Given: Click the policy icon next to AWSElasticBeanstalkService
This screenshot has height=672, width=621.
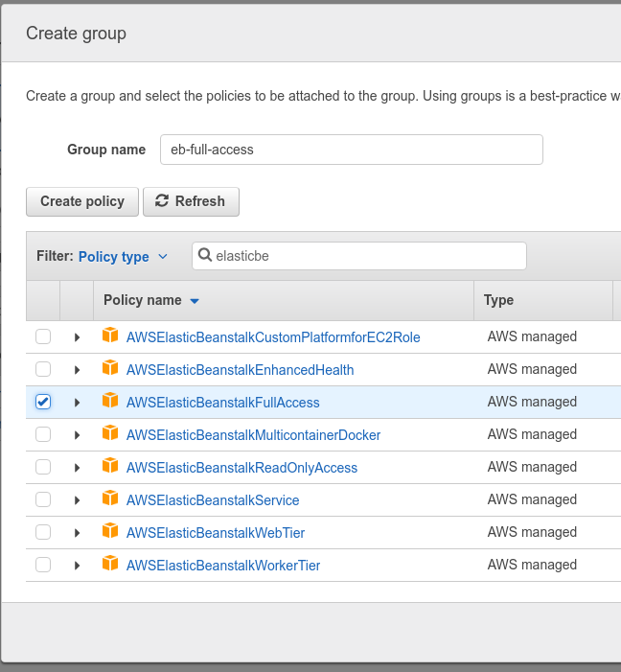Looking at the screenshot, I should click(x=110, y=499).
